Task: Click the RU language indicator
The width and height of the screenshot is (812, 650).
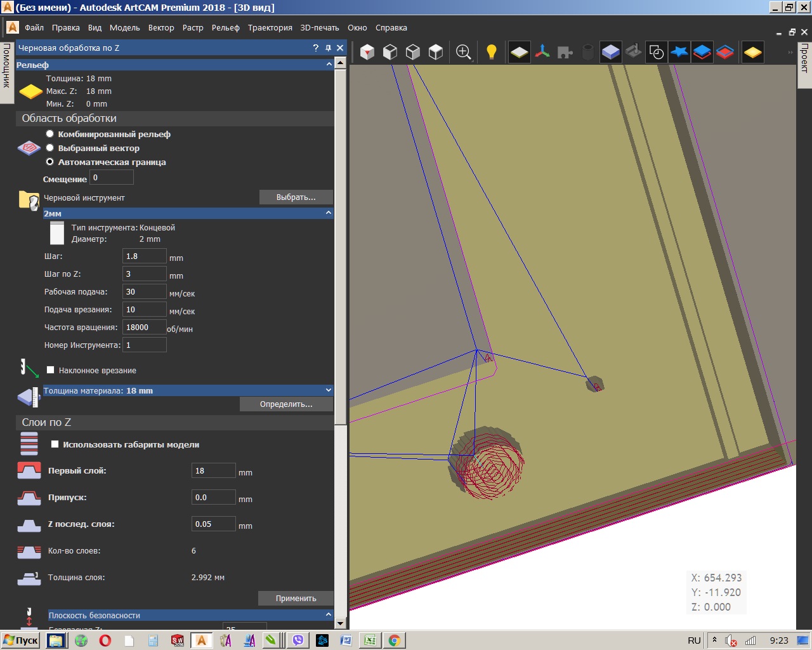Action: tap(695, 640)
